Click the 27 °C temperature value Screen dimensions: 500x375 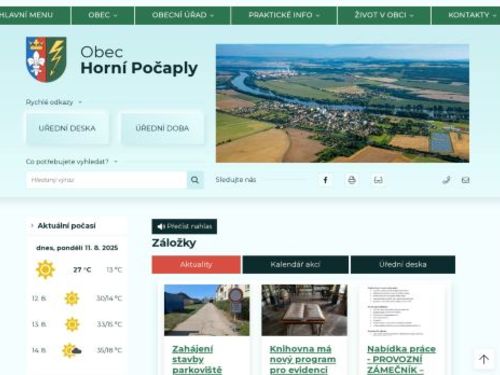coord(82,270)
